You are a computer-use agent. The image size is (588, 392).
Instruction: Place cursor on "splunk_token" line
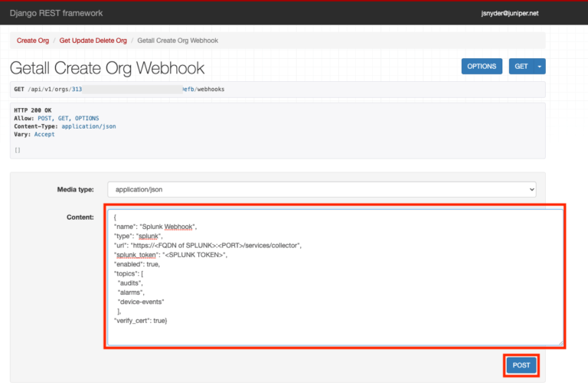click(x=171, y=255)
